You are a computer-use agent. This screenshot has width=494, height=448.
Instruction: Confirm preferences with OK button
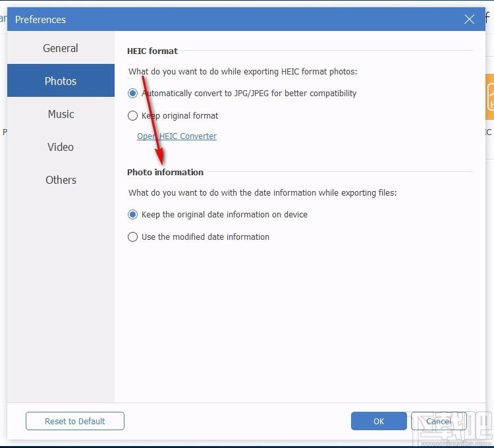click(x=379, y=421)
